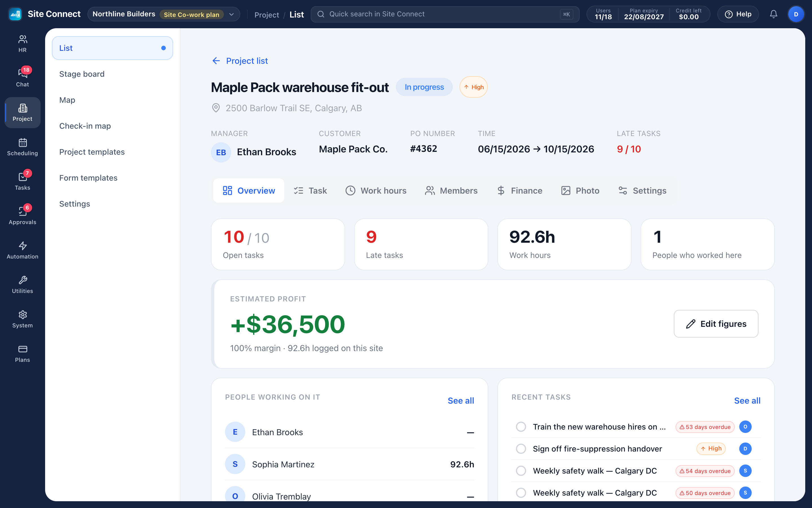Screen dimensions: 812x508
Task: Open Project templates
Action: click(x=112, y=152)
